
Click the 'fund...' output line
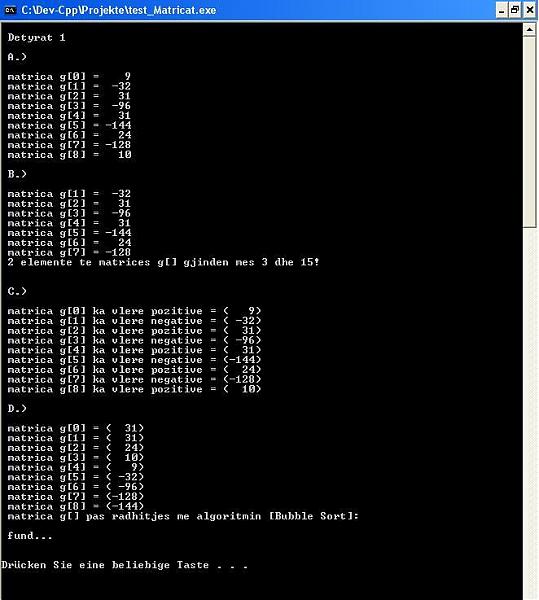(30, 536)
